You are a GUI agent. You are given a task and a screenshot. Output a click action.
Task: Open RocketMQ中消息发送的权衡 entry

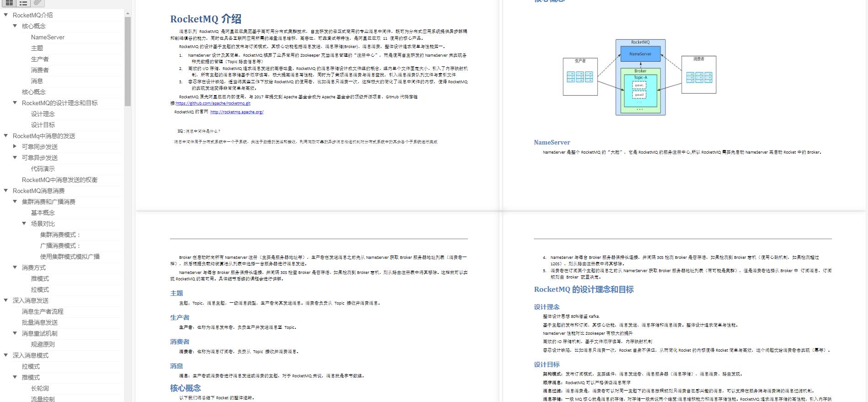point(60,180)
